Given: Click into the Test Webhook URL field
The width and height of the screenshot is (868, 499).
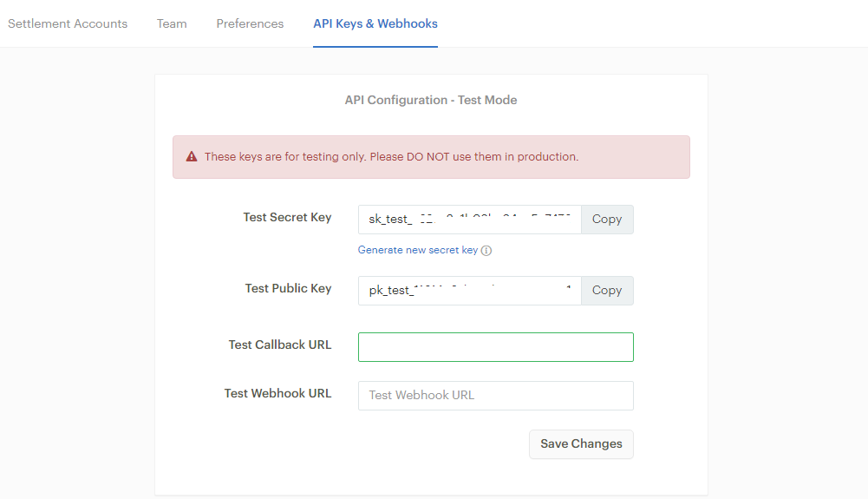Looking at the screenshot, I should (x=495, y=396).
